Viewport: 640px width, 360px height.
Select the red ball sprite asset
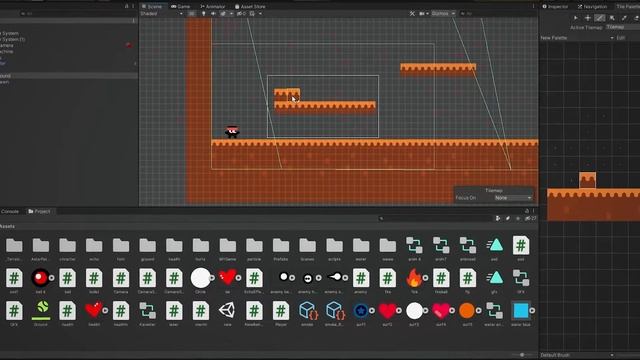pyautogui.click(x=40, y=278)
